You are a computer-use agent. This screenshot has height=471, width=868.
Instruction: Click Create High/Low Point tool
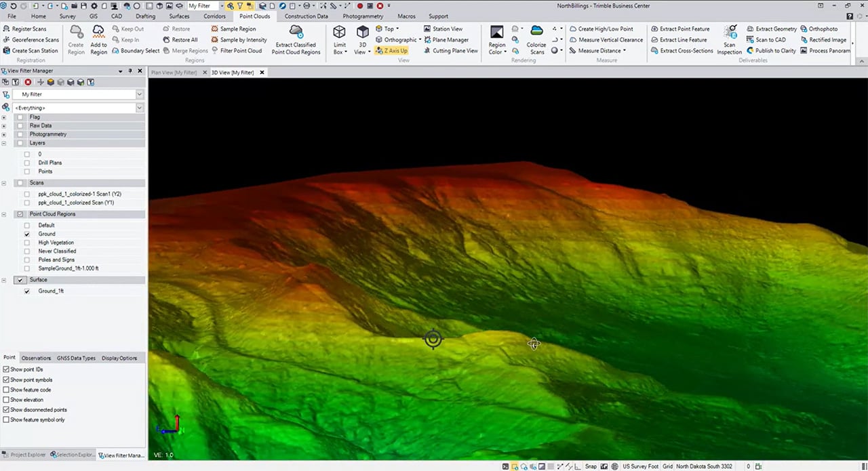click(601, 29)
